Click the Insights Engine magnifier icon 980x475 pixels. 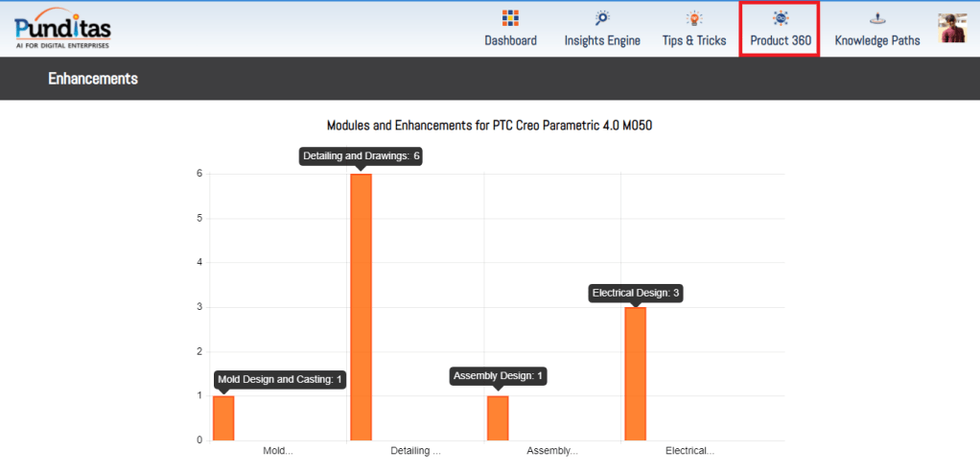pos(602,18)
